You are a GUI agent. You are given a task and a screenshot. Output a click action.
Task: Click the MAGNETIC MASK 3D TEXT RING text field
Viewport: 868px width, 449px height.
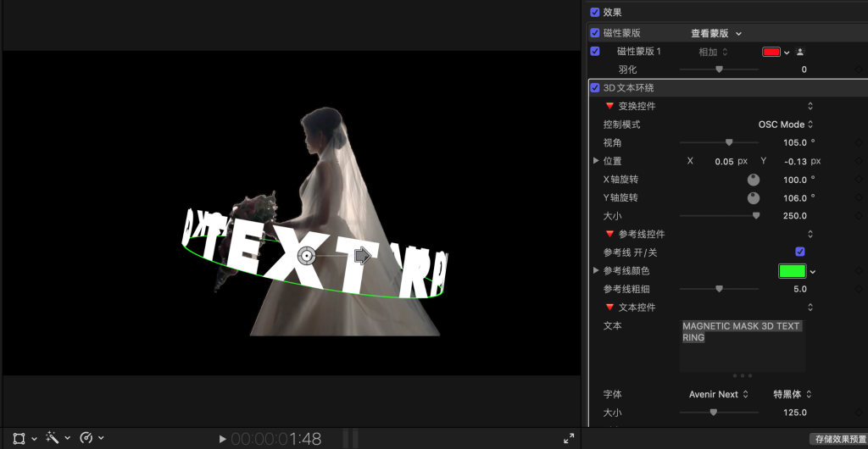click(742, 344)
